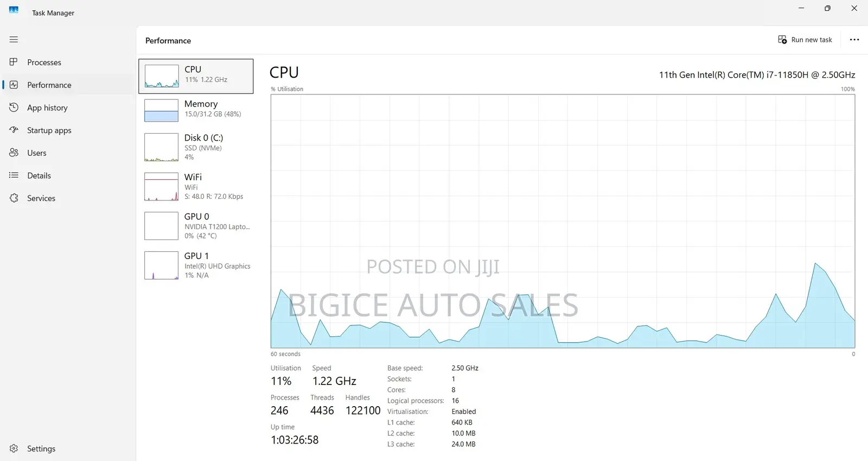The image size is (868, 461).
Task: Click the Up time value 1:03:26:58
Action: click(295, 440)
